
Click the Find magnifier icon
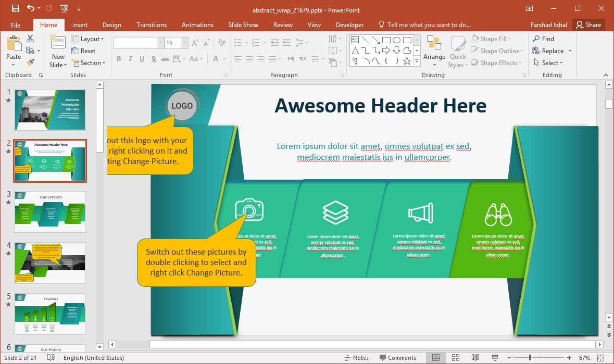(536, 39)
